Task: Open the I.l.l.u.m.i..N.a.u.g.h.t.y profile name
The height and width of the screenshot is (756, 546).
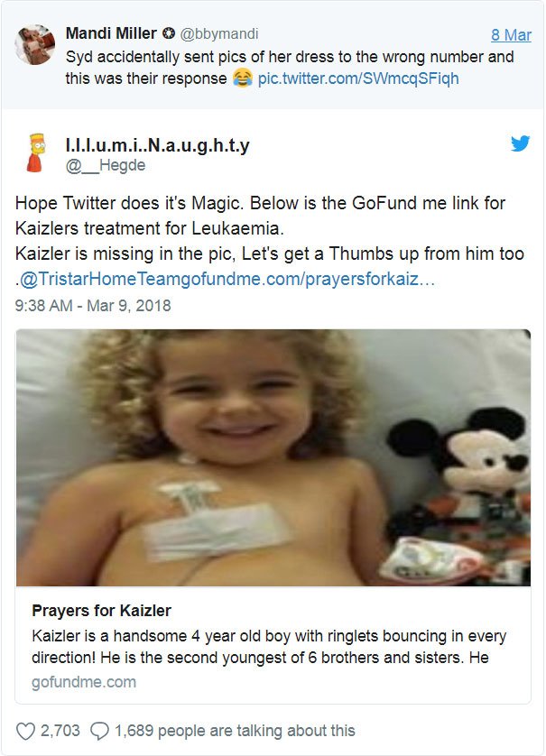Action: tap(158, 145)
